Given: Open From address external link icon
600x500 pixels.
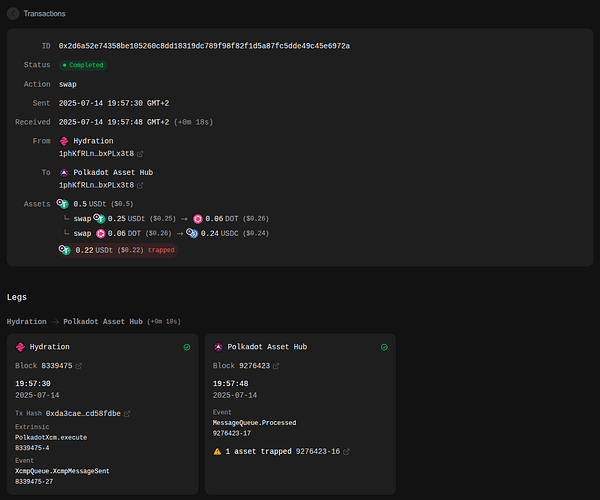Looking at the screenshot, I should click(140, 154).
